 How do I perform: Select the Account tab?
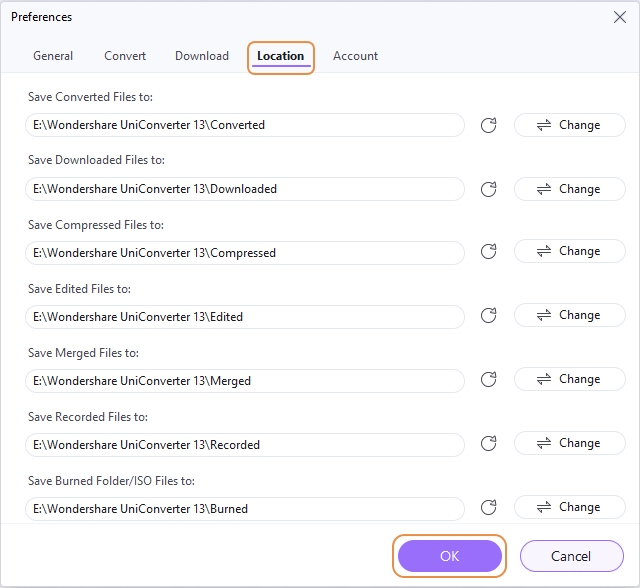pyautogui.click(x=355, y=56)
